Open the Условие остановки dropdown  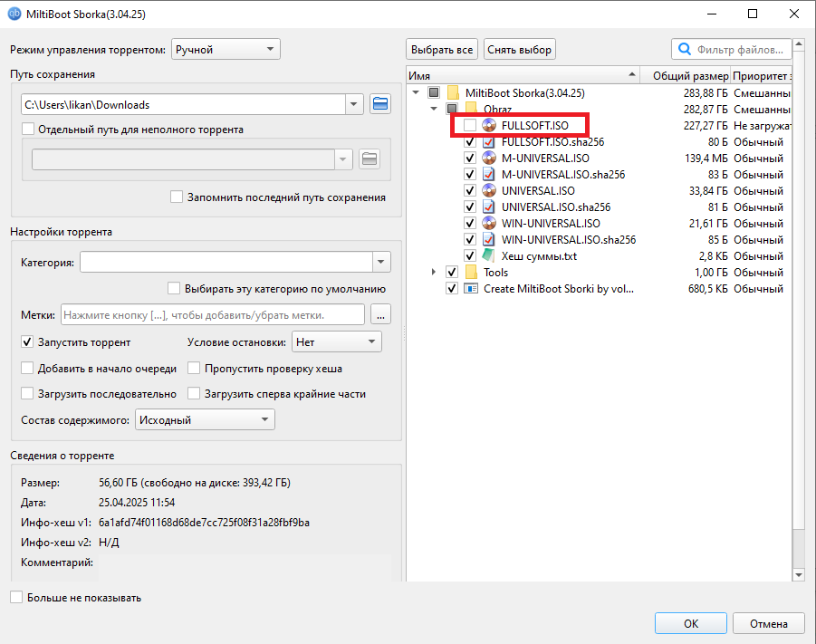(x=336, y=342)
